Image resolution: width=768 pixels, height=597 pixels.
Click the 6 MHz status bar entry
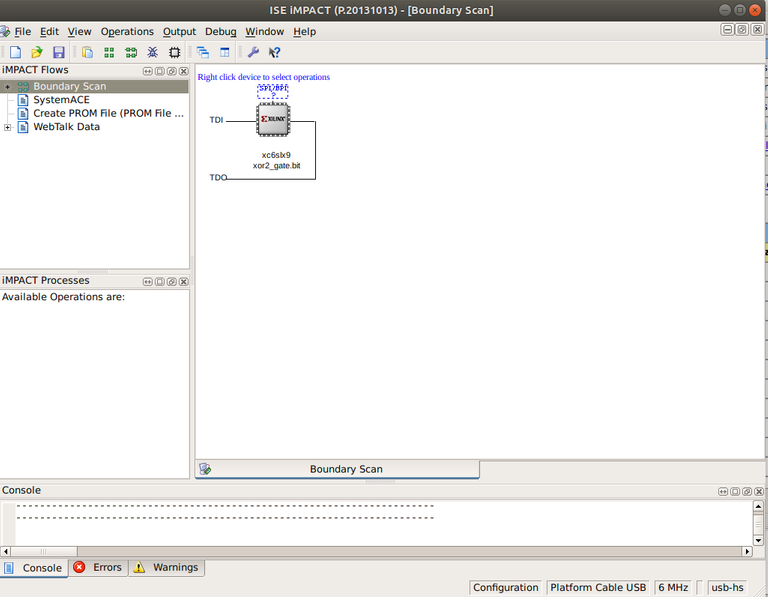point(673,588)
